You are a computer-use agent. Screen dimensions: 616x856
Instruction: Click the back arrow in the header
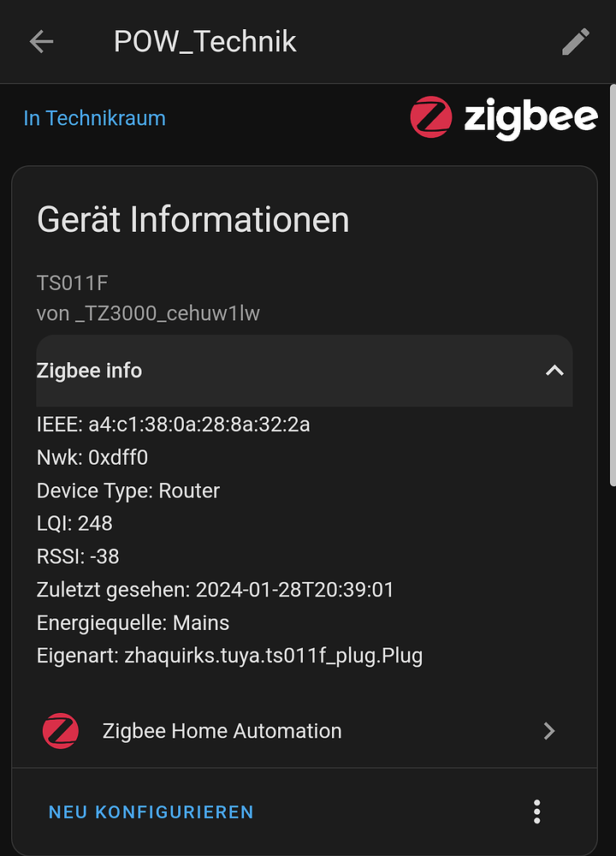point(40,41)
